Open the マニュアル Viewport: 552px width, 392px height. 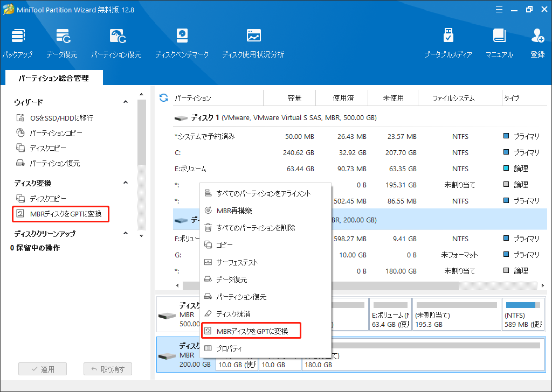click(x=499, y=43)
